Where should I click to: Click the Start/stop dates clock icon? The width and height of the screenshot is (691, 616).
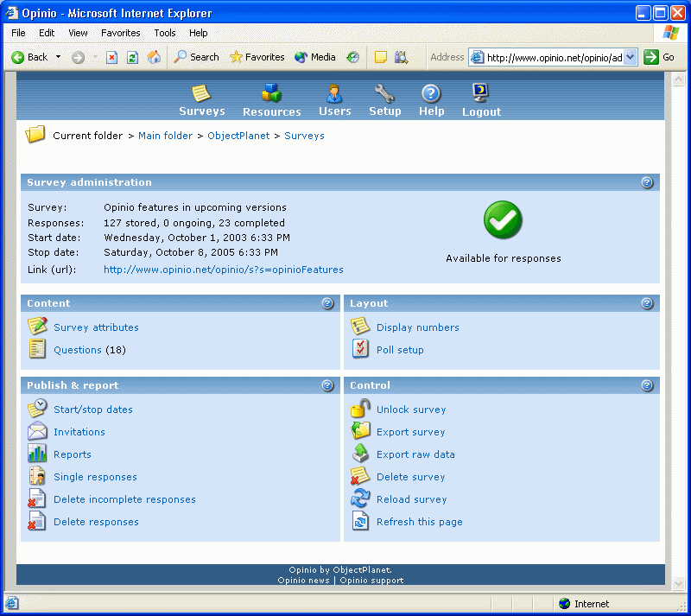click(x=37, y=409)
